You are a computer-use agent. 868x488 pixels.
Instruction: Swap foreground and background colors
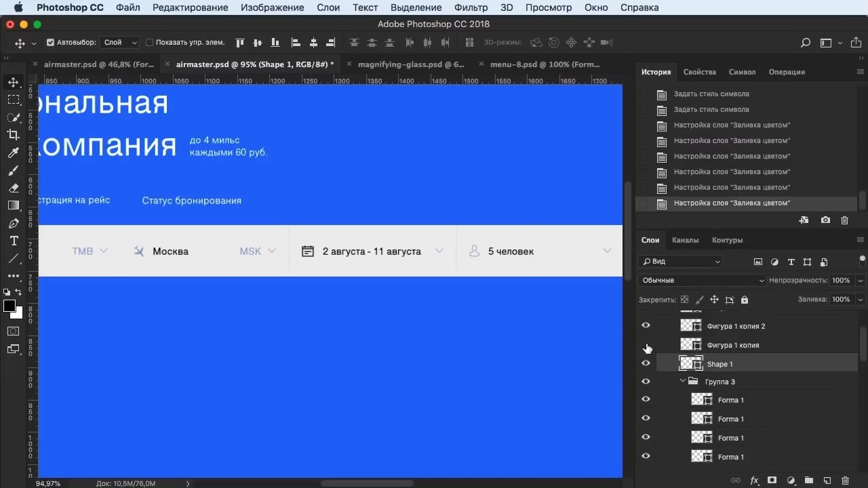(19, 292)
